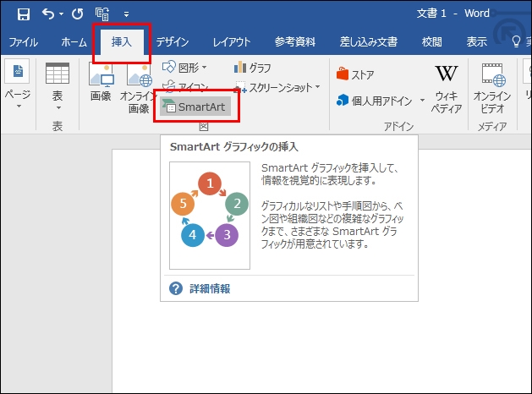This screenshot has width=532, height=394.
Task: Click the Redo (repeat) icon
Action: tap(78, 14)
